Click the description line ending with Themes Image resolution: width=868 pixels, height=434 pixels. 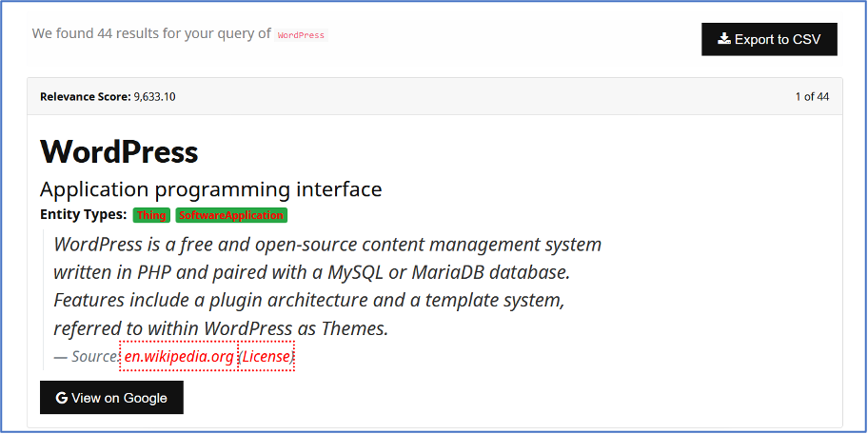click(221, 329)
